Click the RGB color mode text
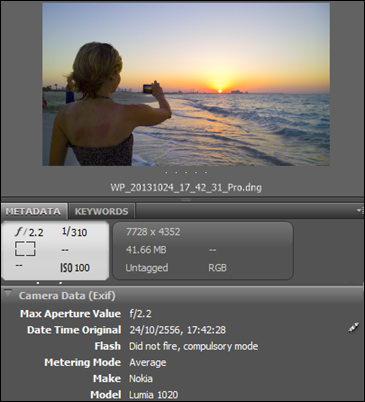365x402 pixels. [217, 268]
